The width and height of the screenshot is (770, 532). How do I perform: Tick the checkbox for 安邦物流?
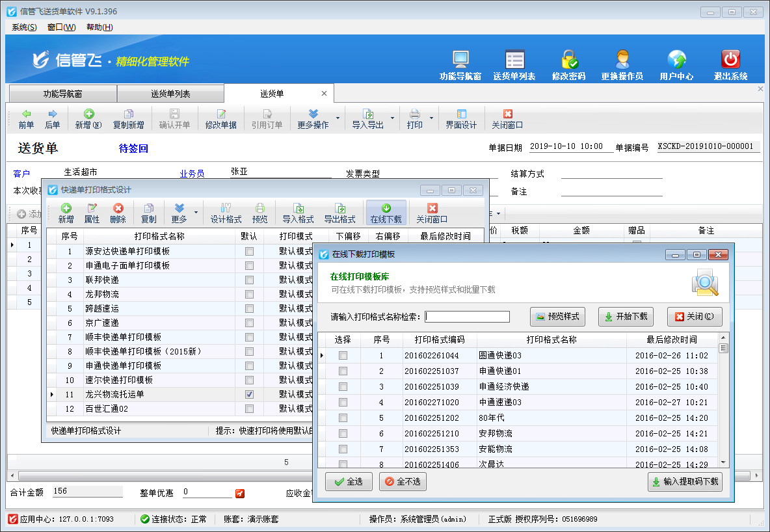(x=343, y=434)
